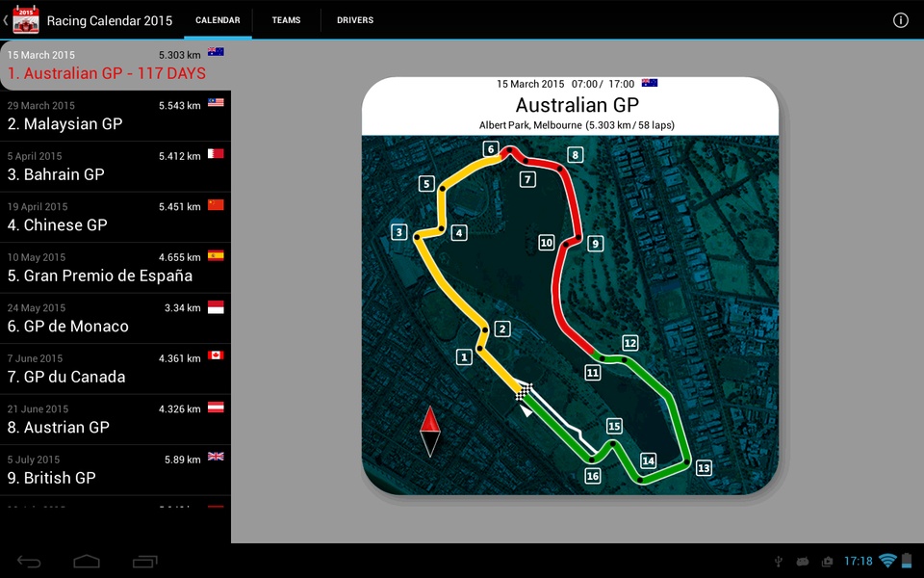Click the Australian flag in the race list
This screenshot has width=924, height=578.
(x=216, y=51)
